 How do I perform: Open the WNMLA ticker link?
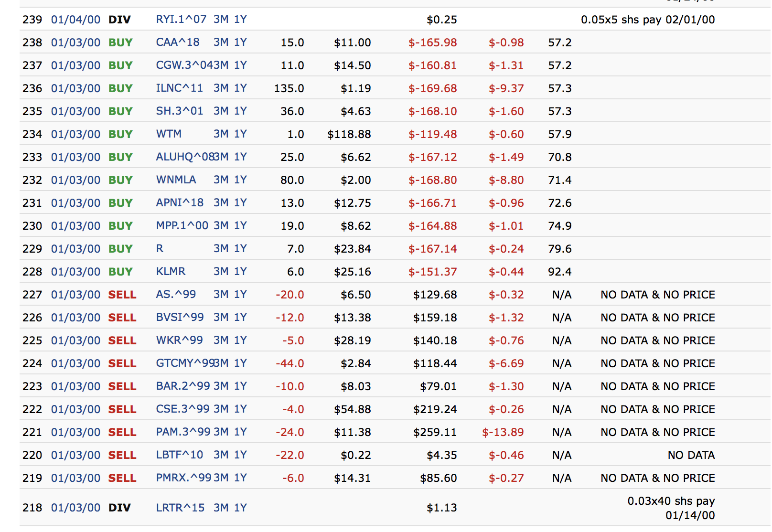[176, 180]
